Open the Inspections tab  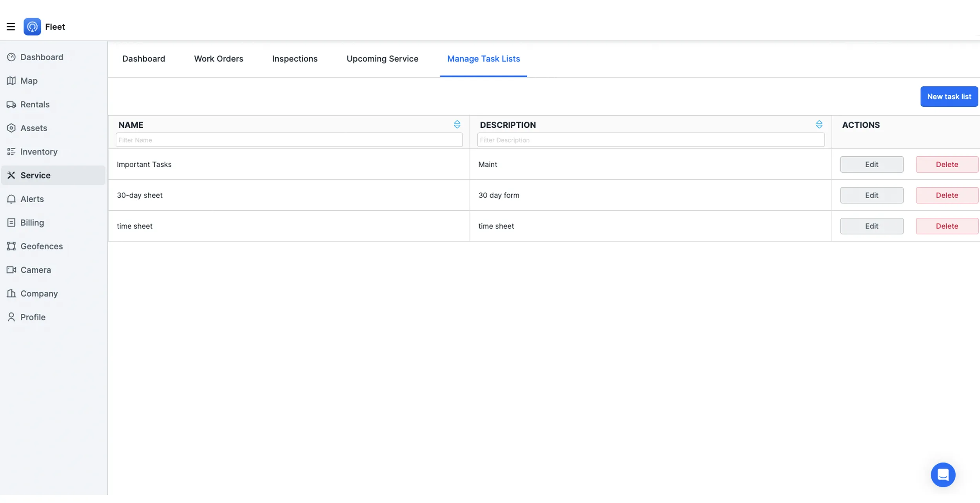tap(295, 60)
